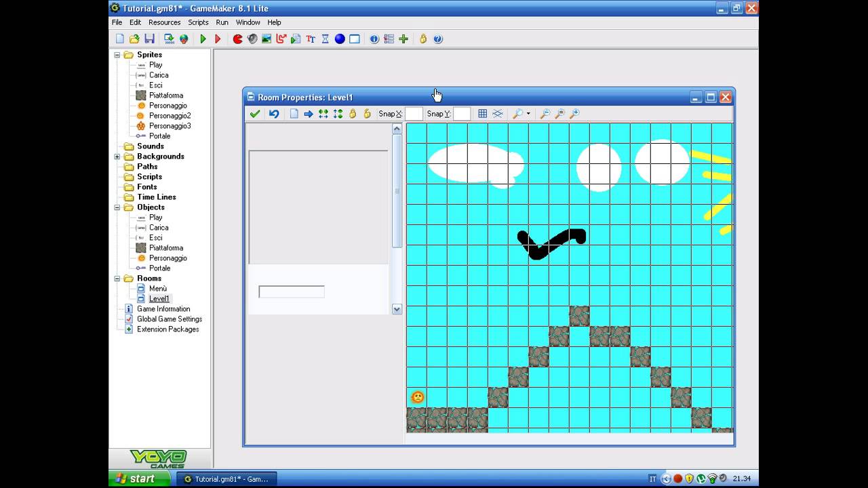
Task: Zoom in the room view
Action: tap(574, 114)
